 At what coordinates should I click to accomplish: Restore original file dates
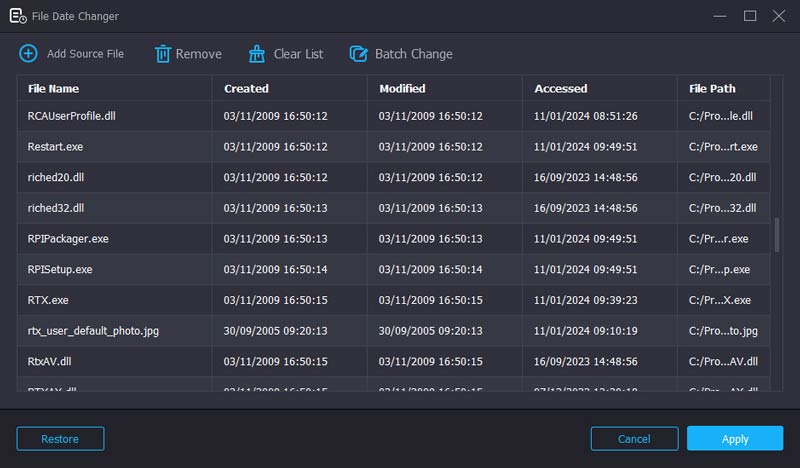tap(60, 439)
